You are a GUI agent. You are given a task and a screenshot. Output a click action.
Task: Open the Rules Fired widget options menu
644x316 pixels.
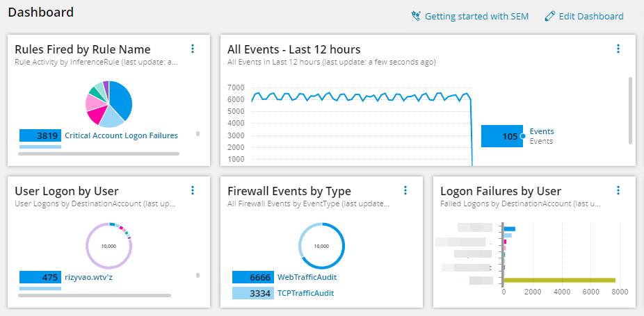(193, 49)
